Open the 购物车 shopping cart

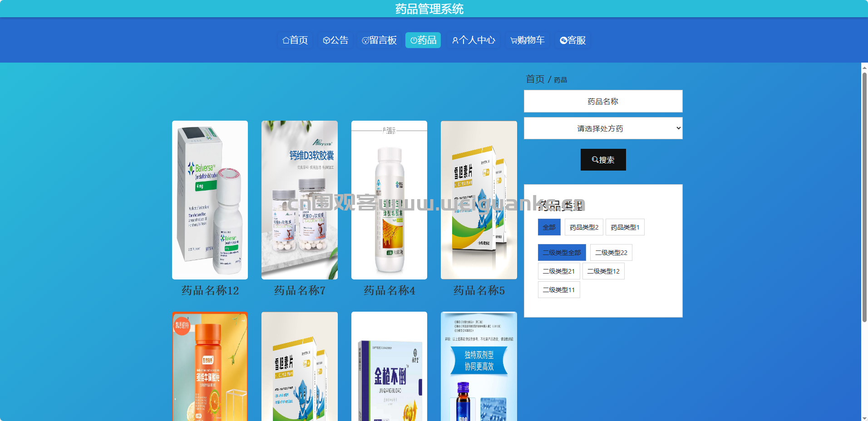(x=528, y=40)
